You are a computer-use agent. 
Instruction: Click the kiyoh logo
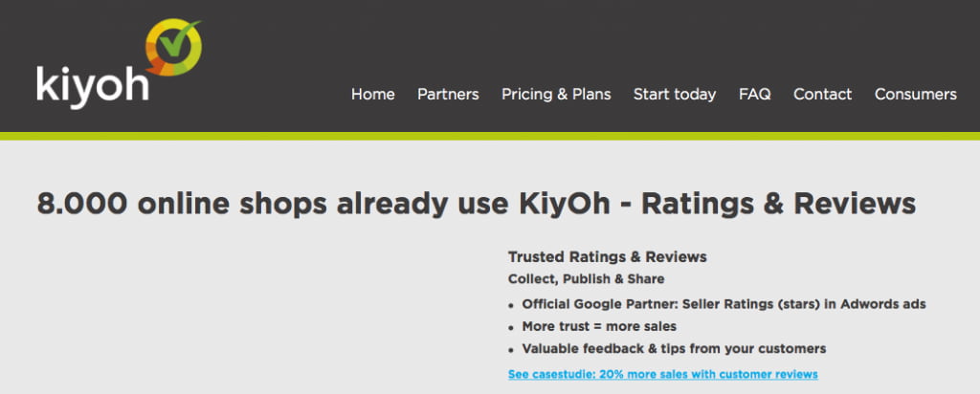pyautogui.click(x=119, y=64)
